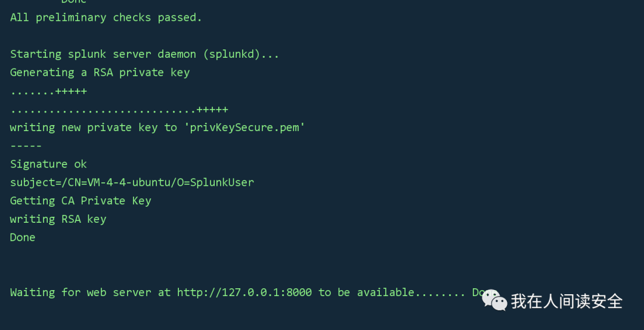Click the subject=/CN=VM-4-4-ubuntu/O=SplunkUser line
This screenshot has width=644, height=330.
coord(132,182)
